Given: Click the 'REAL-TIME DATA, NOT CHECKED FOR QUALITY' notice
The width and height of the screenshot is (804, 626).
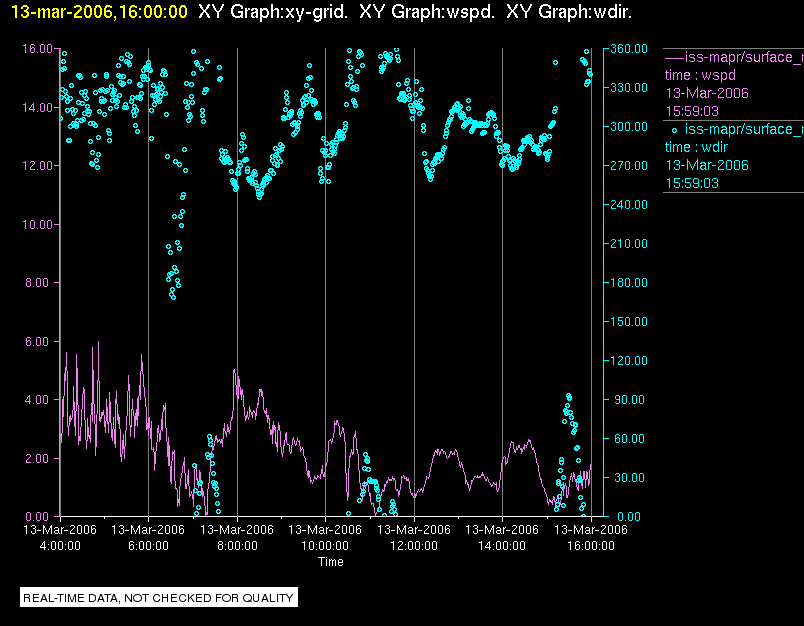Looking at the screenshot, I should tap(158, 598).
